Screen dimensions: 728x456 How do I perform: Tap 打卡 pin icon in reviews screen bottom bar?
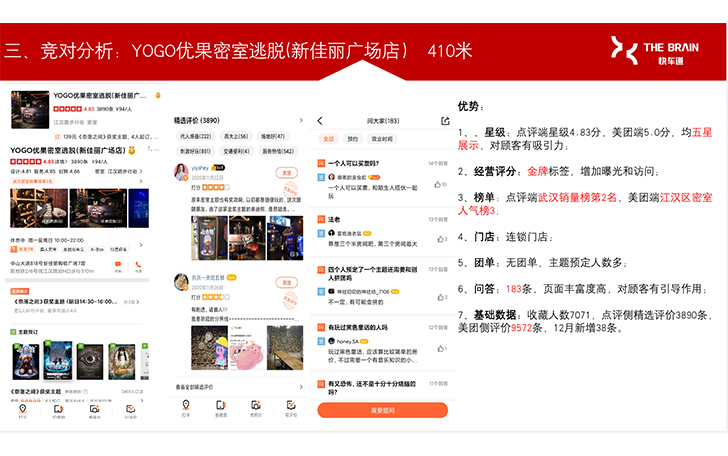186,405
